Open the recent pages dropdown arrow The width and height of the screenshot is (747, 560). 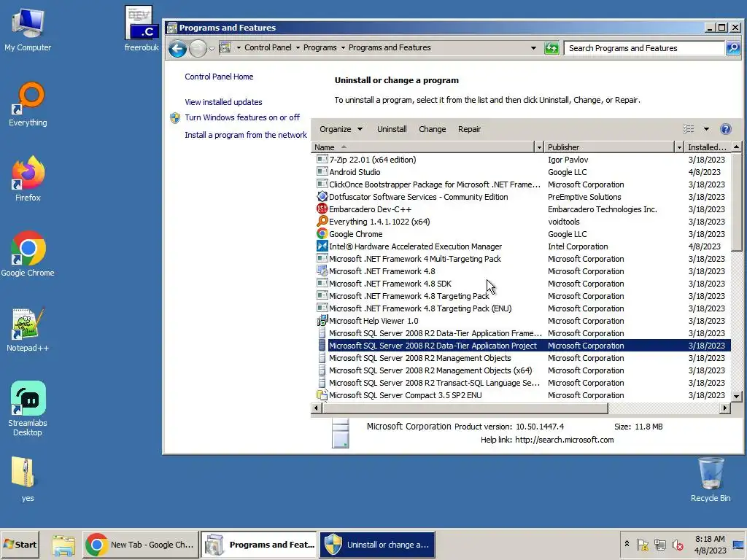point(212,49)
